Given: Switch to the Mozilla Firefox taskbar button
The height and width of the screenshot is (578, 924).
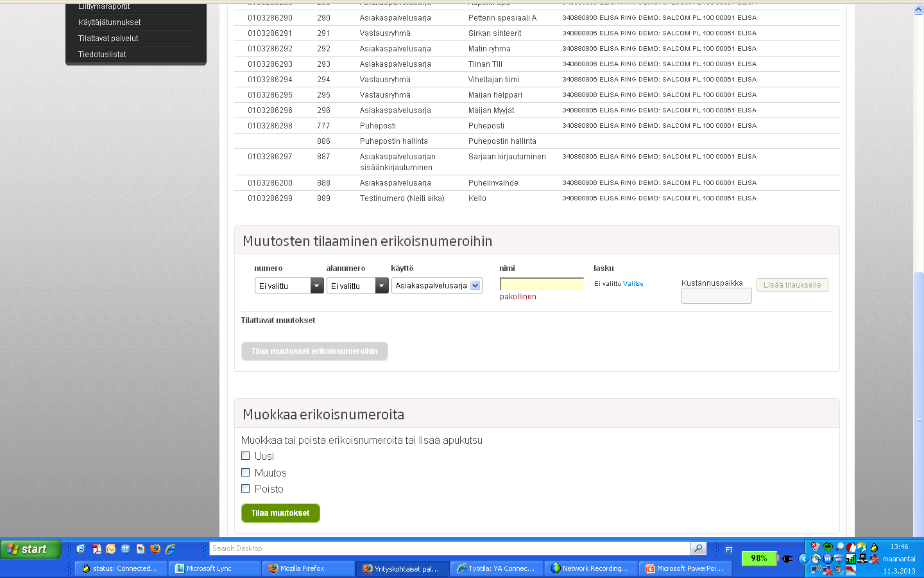Looking at the screenshot, I should pyautogui.click(x=308, y=568).
